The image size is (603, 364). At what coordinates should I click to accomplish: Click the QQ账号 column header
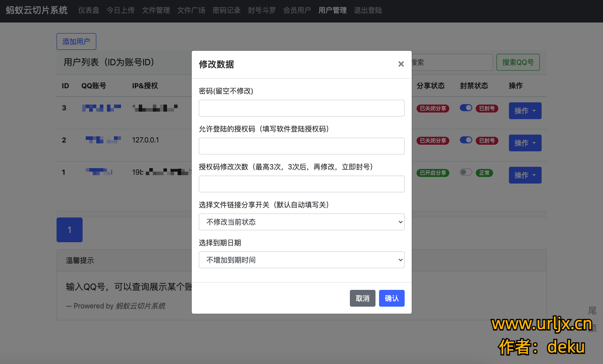point(94,86)
